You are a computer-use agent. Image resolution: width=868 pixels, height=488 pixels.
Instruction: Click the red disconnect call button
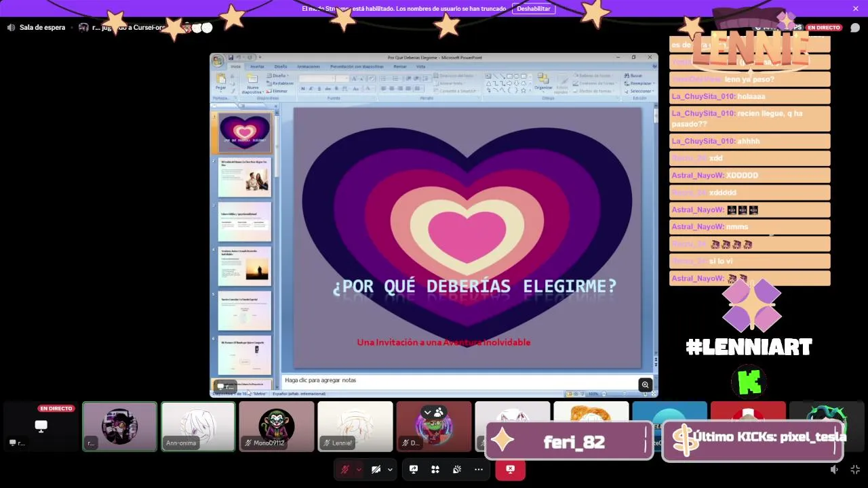510,469
